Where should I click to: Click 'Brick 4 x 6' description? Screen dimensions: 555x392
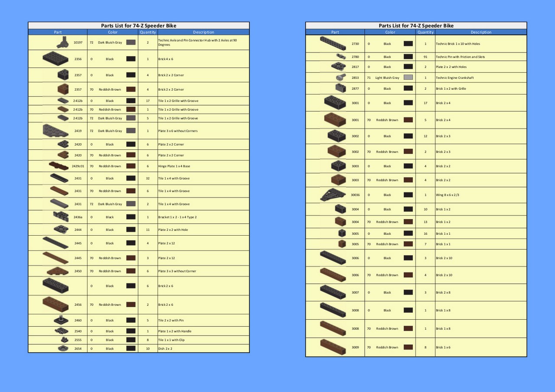(x=166, y=59)
